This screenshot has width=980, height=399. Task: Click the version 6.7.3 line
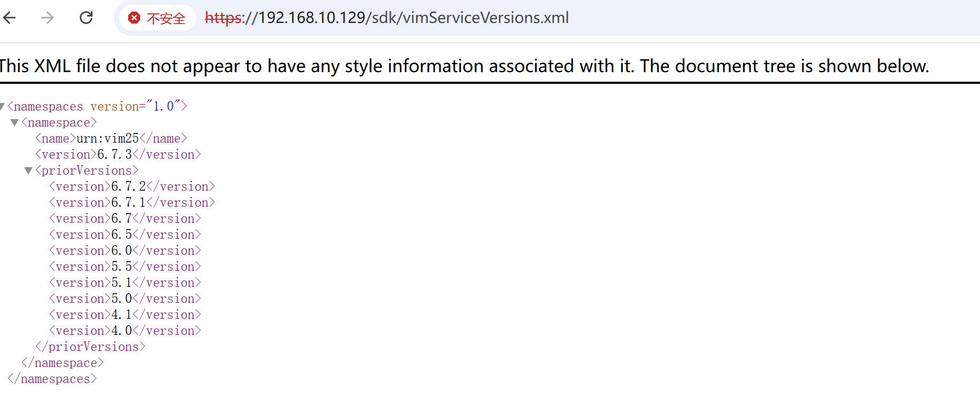tap(118, 155)
